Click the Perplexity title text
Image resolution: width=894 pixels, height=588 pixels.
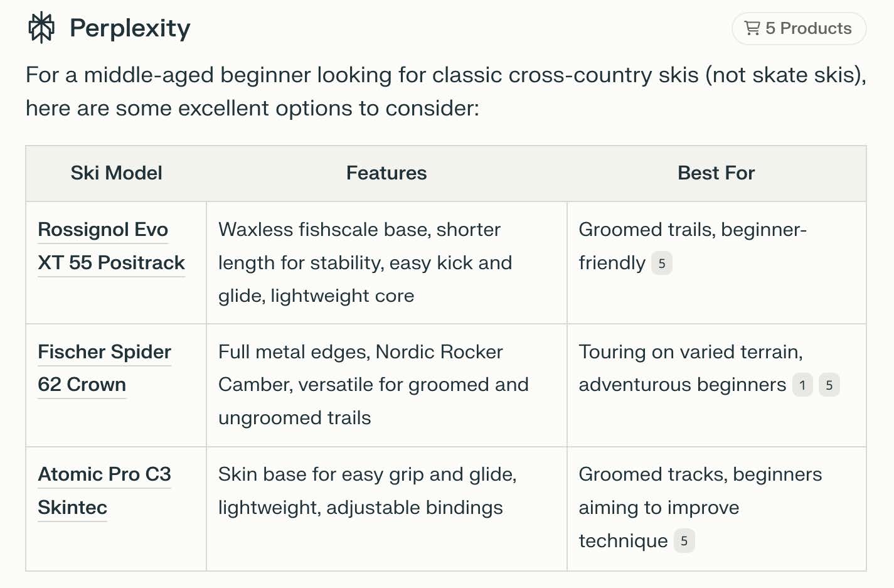click(x=130, y=27)
